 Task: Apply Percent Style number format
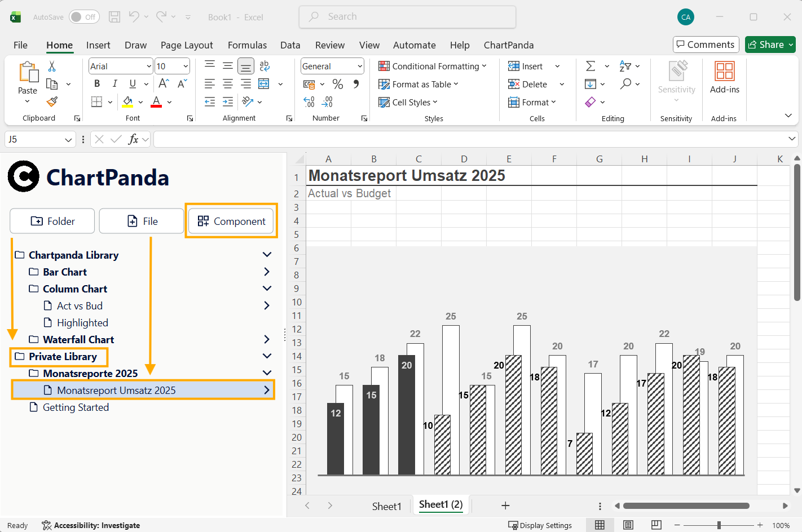tap(338, 84)
